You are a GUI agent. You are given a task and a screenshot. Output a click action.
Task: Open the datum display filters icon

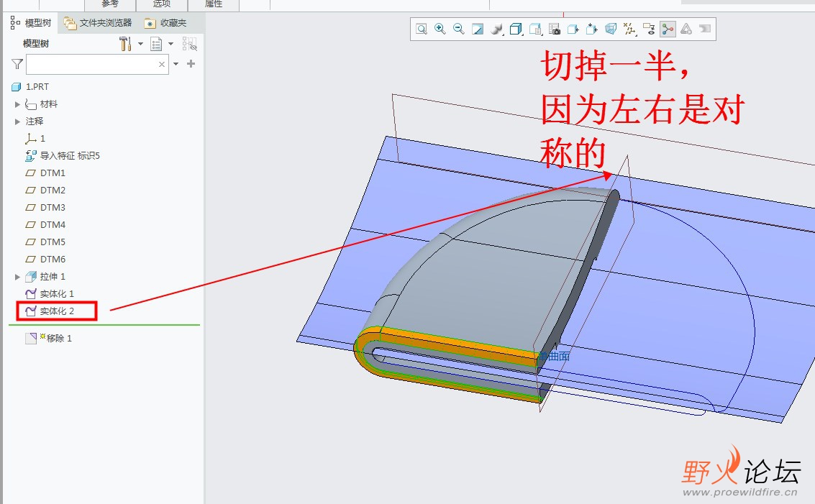click(630, 29)
